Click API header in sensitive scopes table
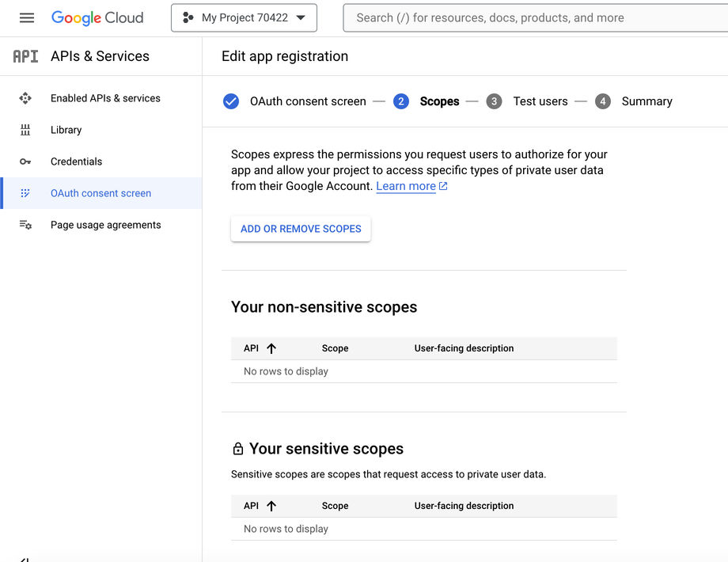 251,506
